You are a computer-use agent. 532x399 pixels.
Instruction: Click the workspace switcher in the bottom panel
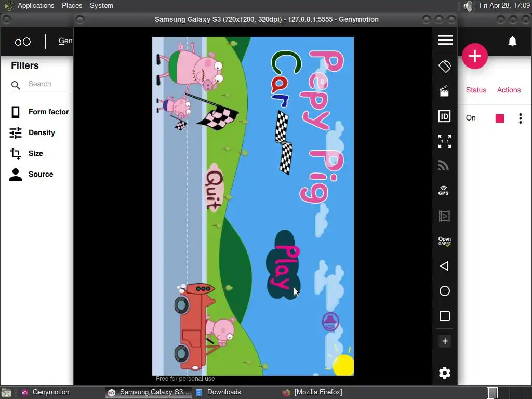[493, 393]
